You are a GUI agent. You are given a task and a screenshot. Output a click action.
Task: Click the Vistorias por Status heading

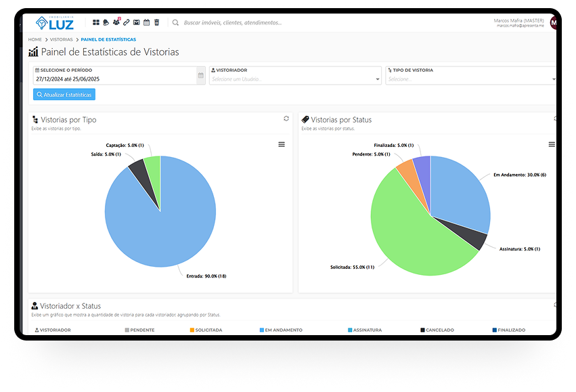click(x=341, y=120)
